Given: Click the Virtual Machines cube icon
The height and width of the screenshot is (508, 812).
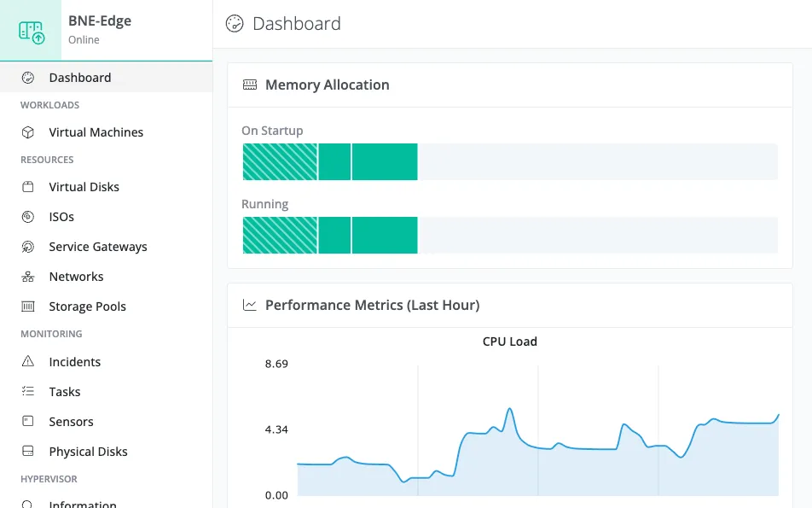Looking at the screenshot, I should coord(28,132).
